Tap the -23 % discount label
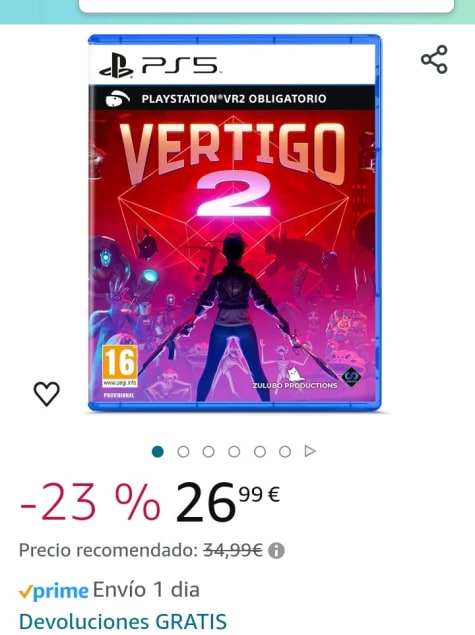This screenshot has width=475, height=635. coord(90,502)
